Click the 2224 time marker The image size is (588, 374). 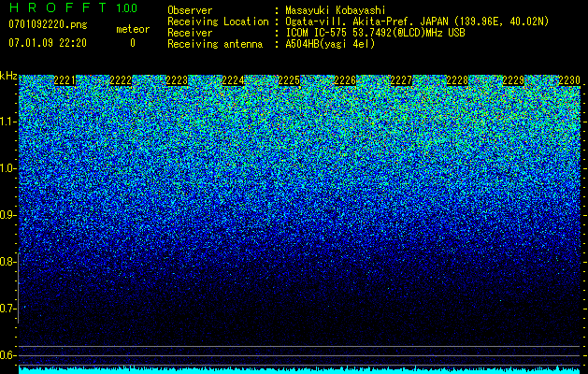(234, 80)
